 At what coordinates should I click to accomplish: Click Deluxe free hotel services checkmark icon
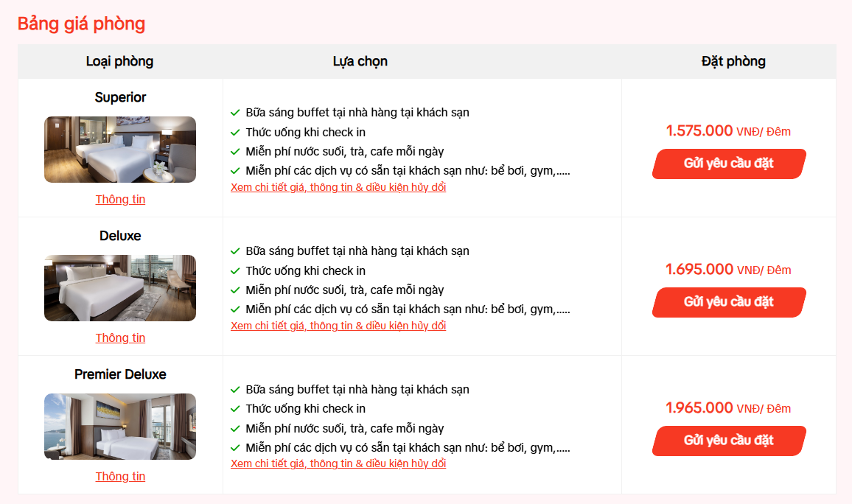(235, 309)
